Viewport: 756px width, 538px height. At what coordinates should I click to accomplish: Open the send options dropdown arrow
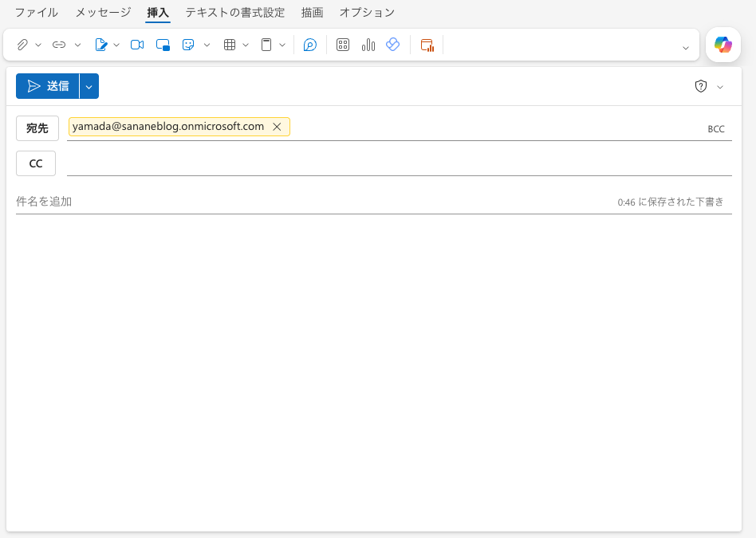[x=89, y=86]
